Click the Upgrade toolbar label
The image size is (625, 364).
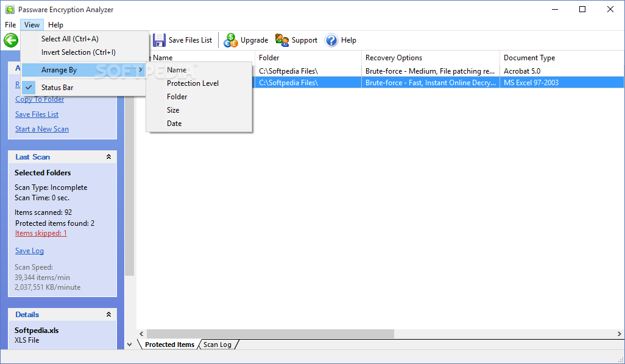click(x=254, y=40)
